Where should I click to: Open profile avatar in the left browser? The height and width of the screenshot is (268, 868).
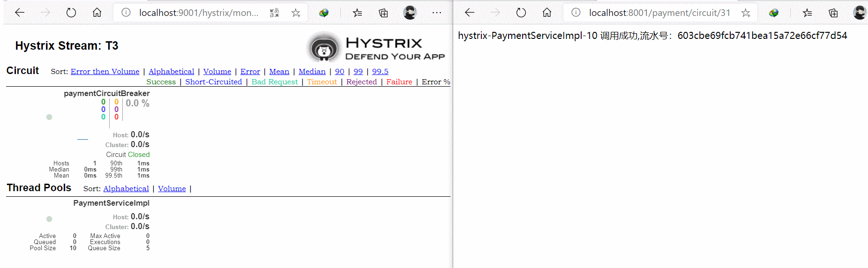tap(410, 13)
